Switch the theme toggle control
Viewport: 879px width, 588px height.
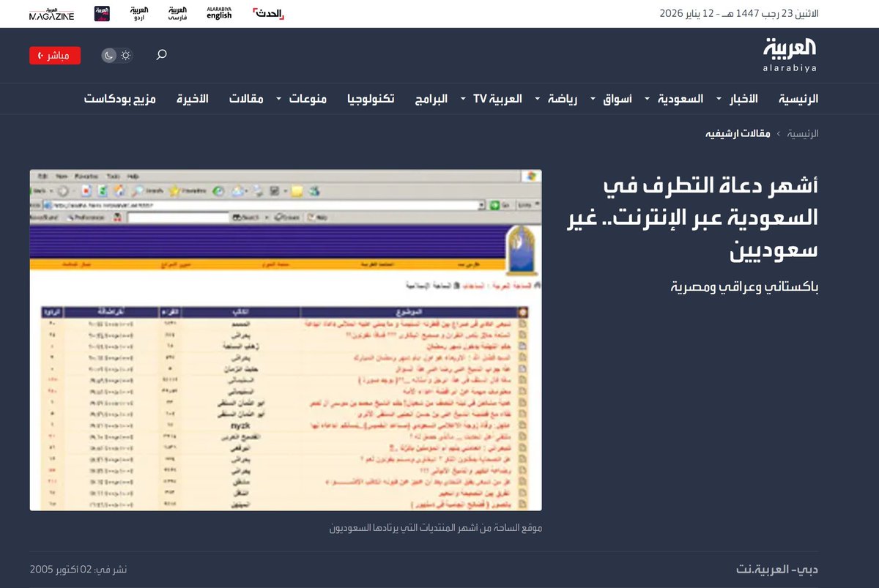[x=117, y=55]
